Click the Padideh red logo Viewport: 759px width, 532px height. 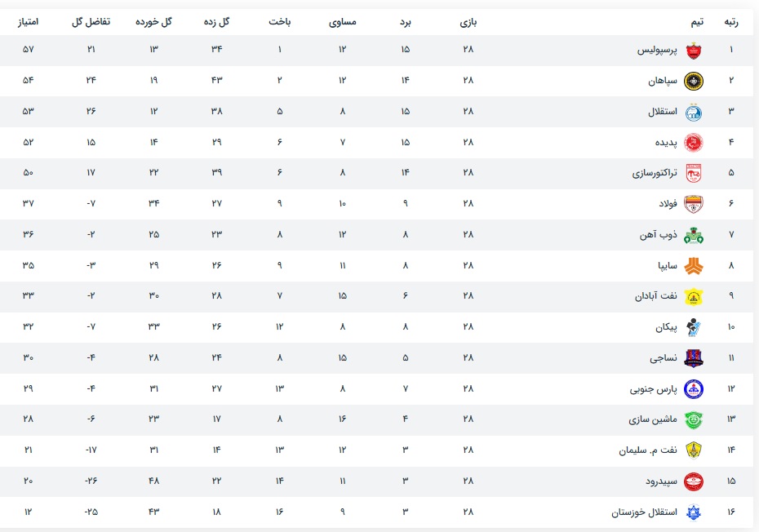tap(694, 142)
